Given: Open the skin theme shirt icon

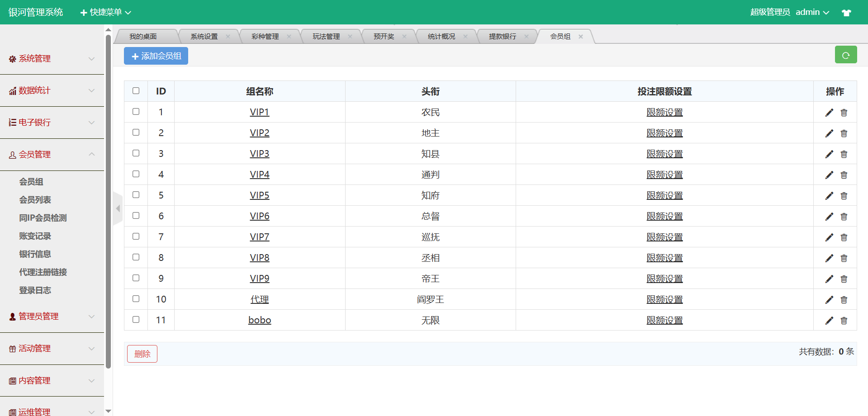Looking at the screenshot, I should coord(846,13).
